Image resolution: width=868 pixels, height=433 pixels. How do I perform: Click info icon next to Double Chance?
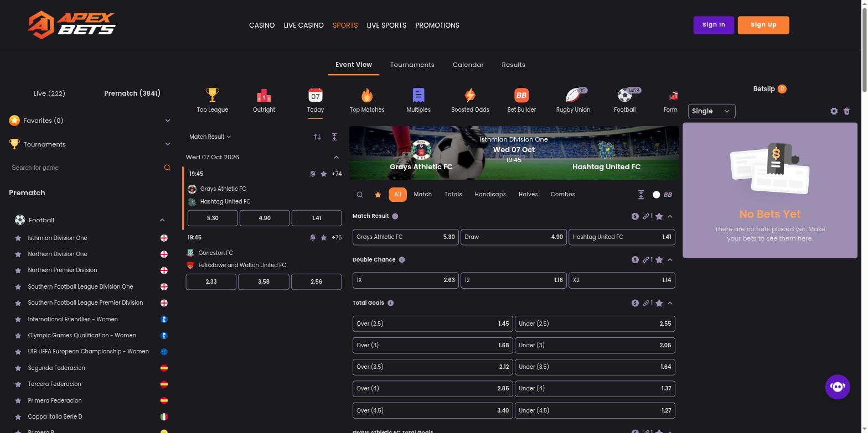(x=402, y=260)
